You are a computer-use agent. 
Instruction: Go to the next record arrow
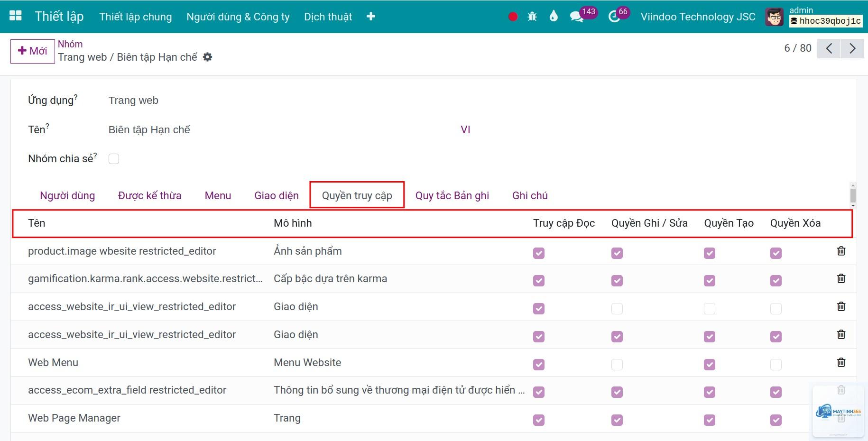[x=852, y=48]
